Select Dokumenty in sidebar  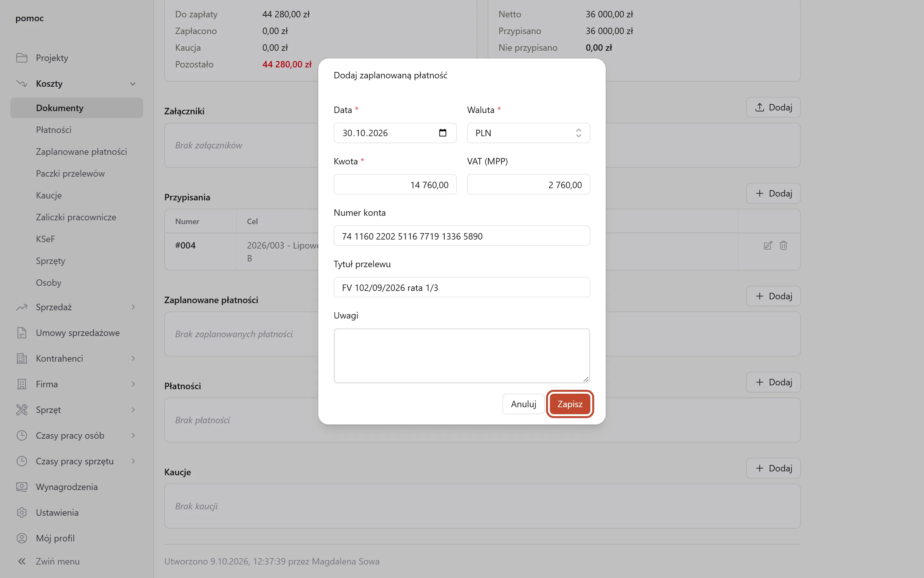coord(76,108)
